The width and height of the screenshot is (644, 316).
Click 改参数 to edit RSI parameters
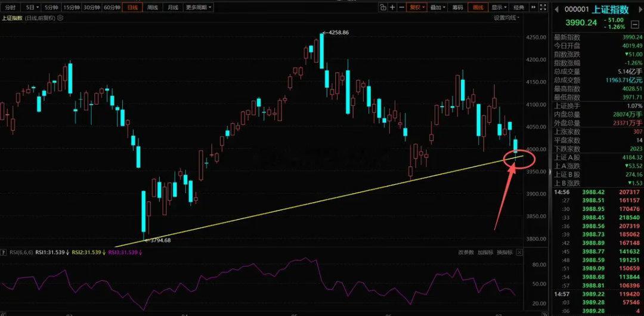[x=466, y=252]
